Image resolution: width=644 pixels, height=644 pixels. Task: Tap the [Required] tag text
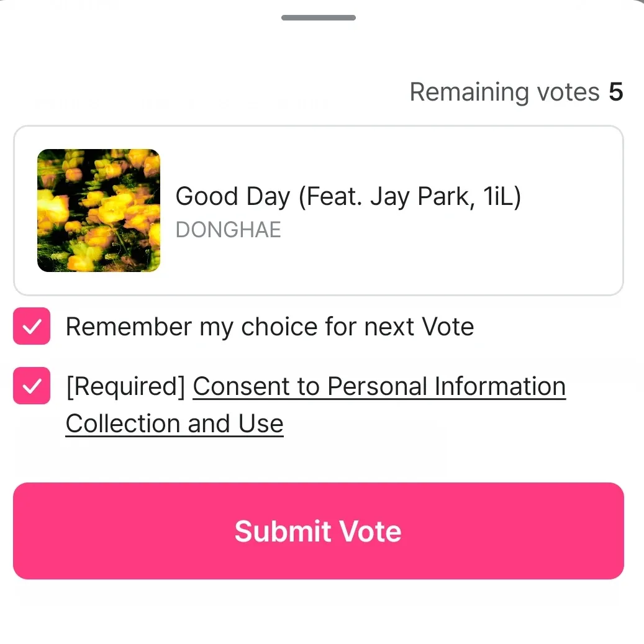point(125,386)
